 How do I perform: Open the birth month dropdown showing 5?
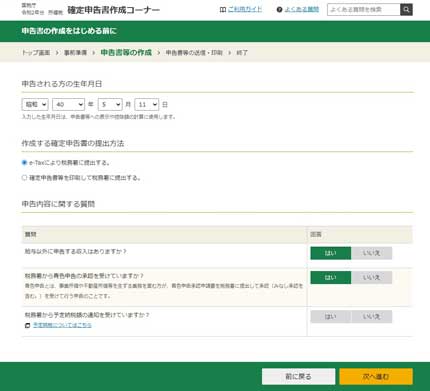pos(110,104)
